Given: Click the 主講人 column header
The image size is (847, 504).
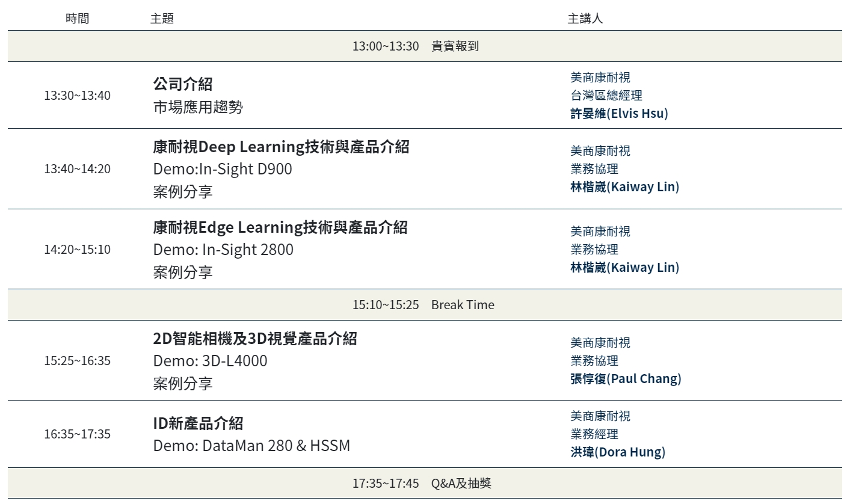Looking at the screenshot, I should click(x=585, y=19).
